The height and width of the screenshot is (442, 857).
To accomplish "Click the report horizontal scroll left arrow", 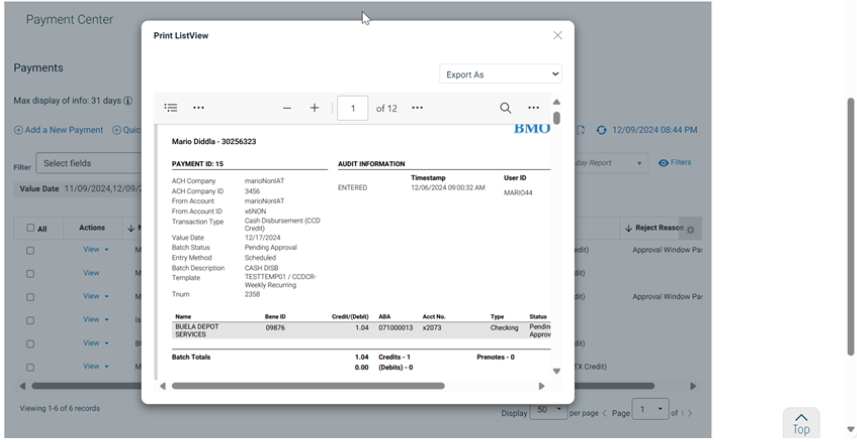I will coord(162,386).
